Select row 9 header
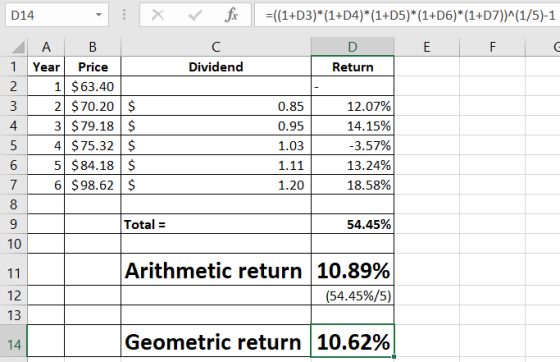 coord(14,224)
